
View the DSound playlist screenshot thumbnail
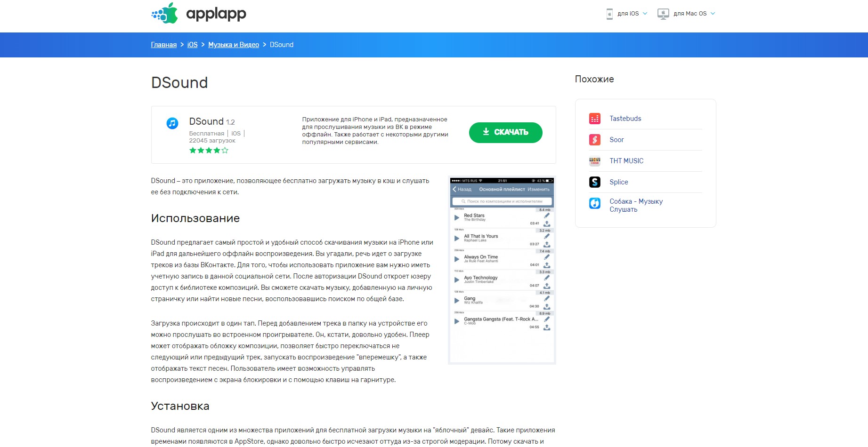502,270
